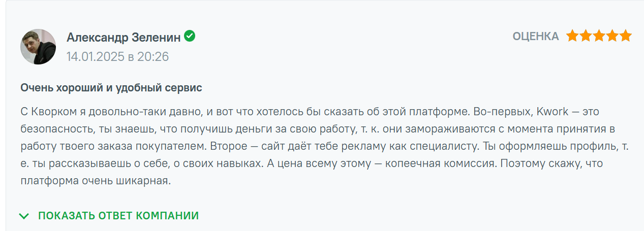Click the review date 14.01.2025
644x231 pixels.
[95, 56]
